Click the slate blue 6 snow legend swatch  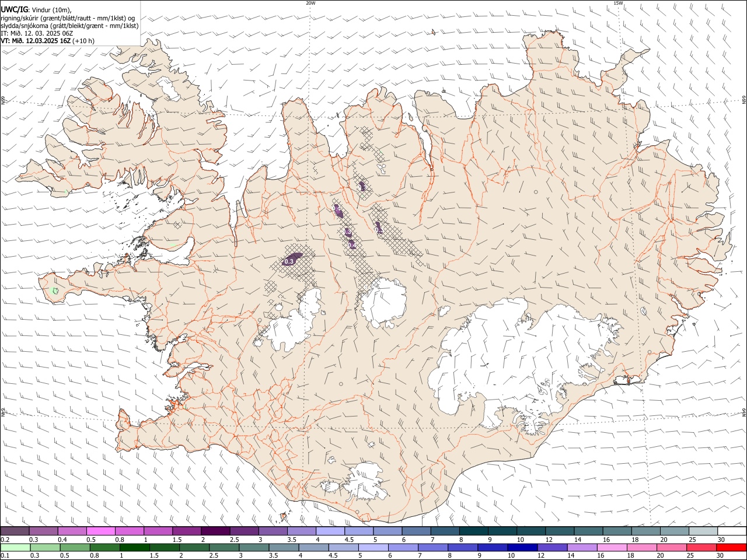(417, 531)
